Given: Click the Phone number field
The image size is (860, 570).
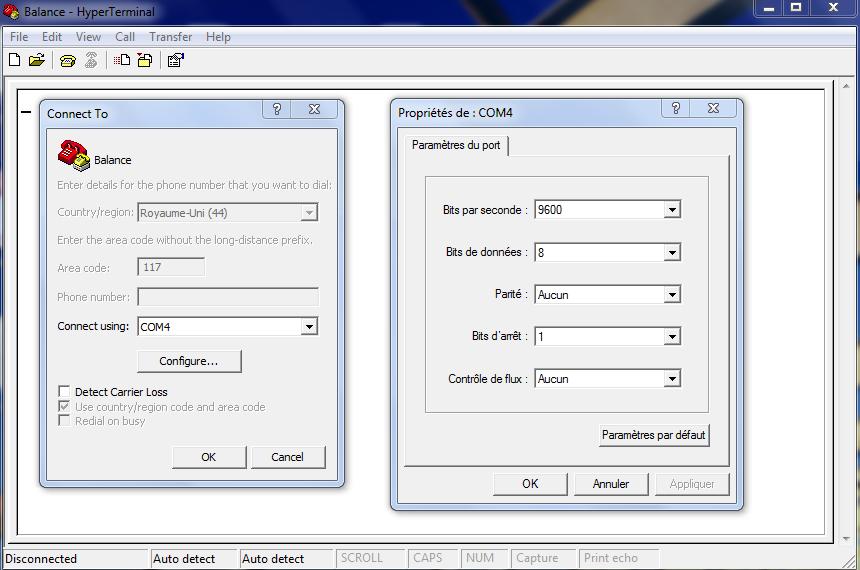Looking at the screenshot, I should [x=228, y=297].
